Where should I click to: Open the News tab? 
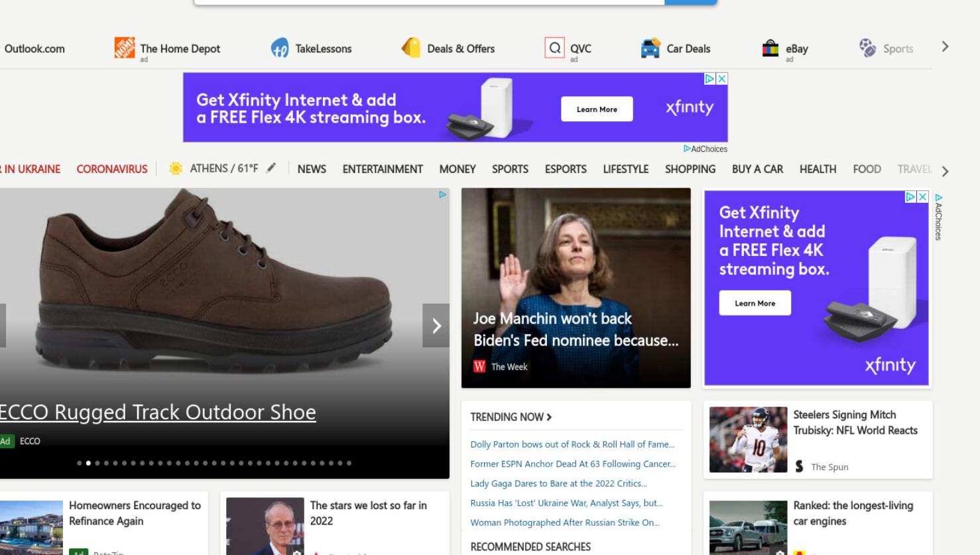(x=312, y=169)
